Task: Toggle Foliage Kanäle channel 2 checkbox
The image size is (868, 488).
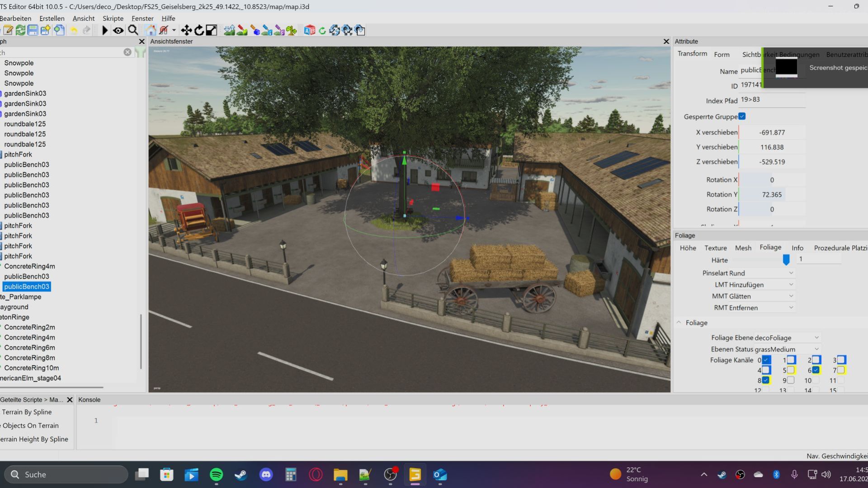Action: (x=816, y=360)
